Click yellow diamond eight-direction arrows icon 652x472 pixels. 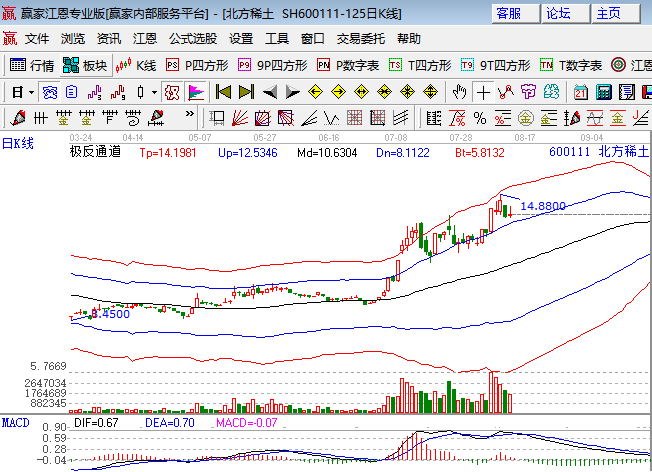tap(407, 92)
